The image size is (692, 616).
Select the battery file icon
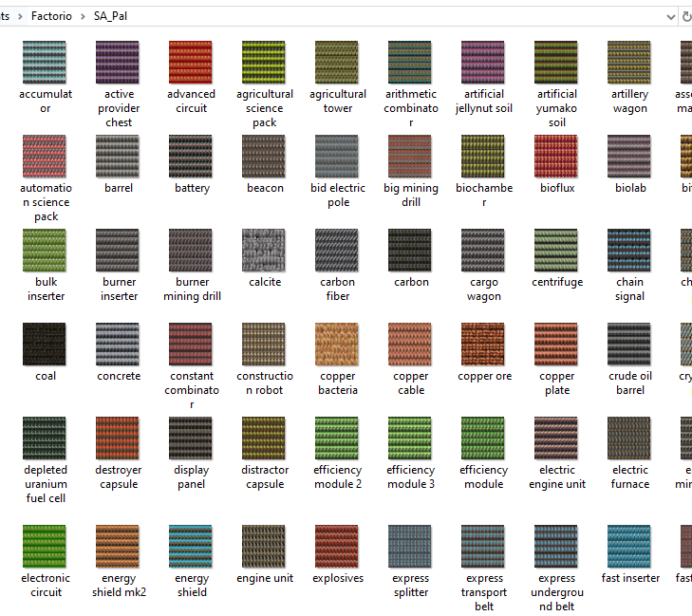click(x=190, y=157)
